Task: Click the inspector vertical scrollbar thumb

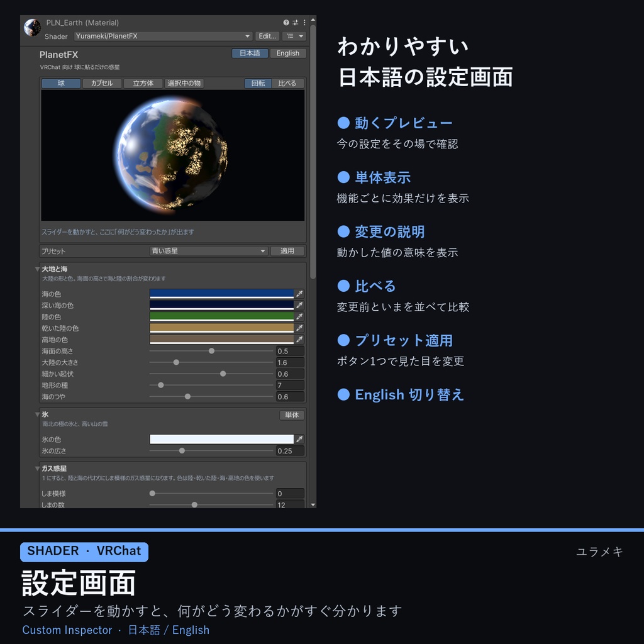Action: (313, 152)
